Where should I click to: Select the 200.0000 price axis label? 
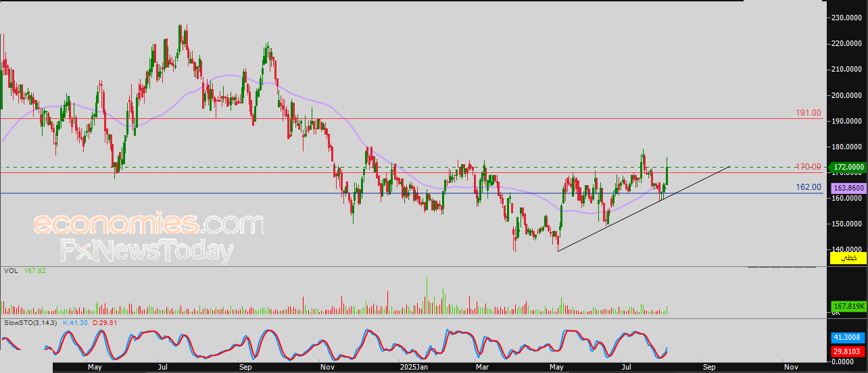click(847, 95)
